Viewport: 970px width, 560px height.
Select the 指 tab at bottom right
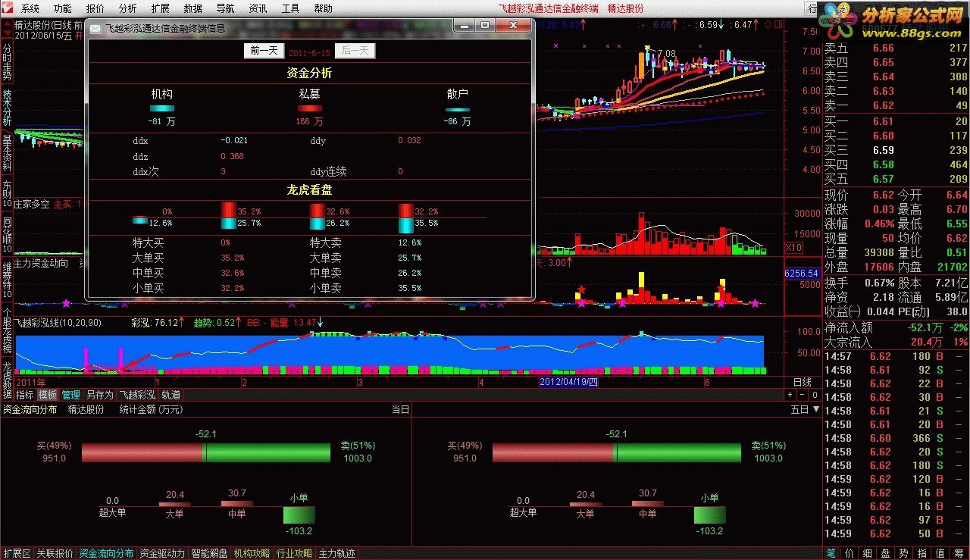(921, 553)
